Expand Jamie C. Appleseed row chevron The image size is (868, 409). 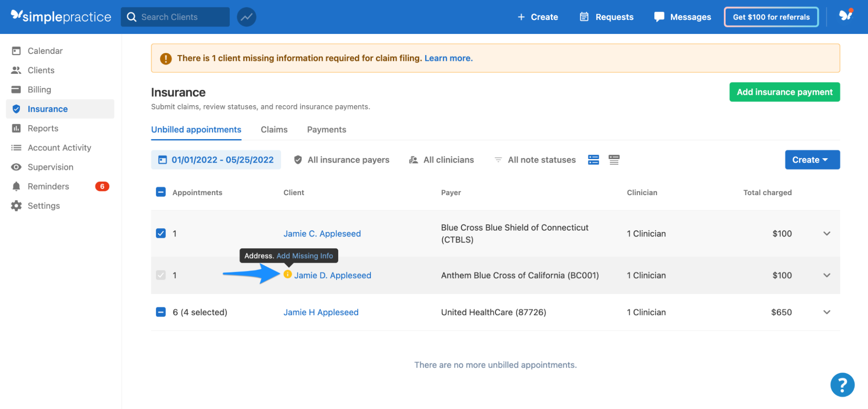click(826, 233)
